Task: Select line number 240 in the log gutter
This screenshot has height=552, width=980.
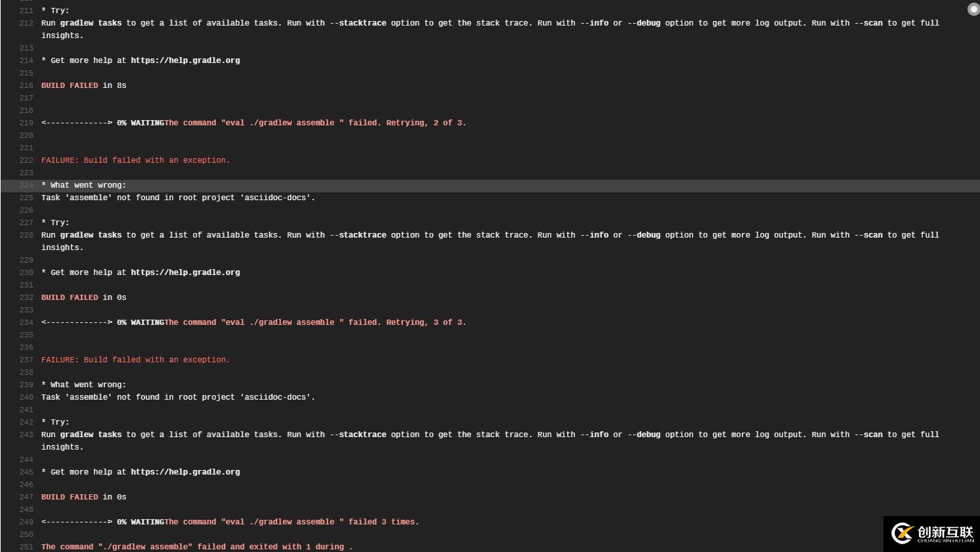Action: [x=26, y=397]
